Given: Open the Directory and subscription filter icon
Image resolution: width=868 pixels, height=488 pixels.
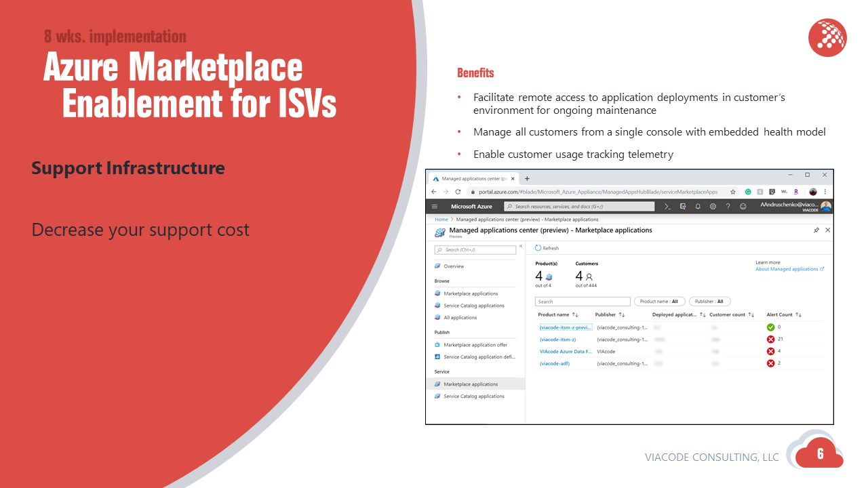Looking at the screenshot, I should click(682, 206).
